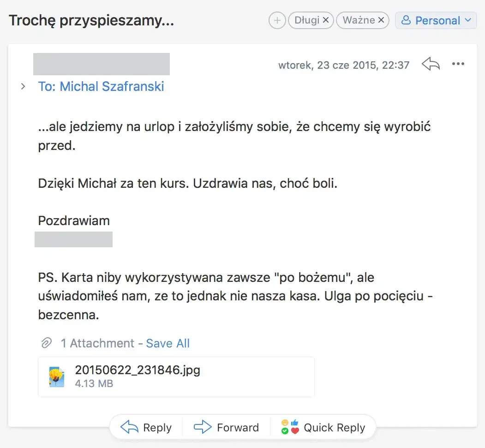Remove the Ważne label
The width and height of the screenshot is (485, 448).
tap(381, 20)
